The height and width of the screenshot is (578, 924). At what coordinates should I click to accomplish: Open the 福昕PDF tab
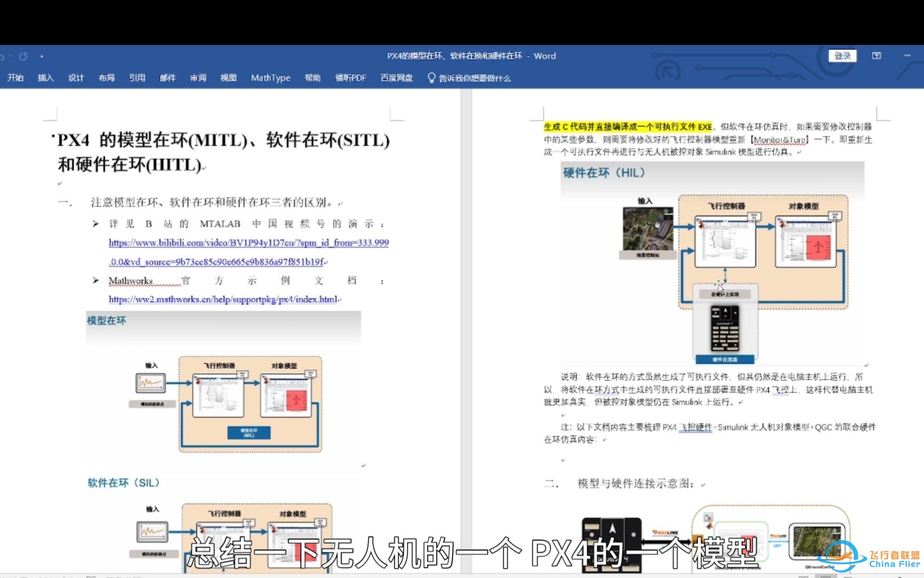click(x=351, y=78)
